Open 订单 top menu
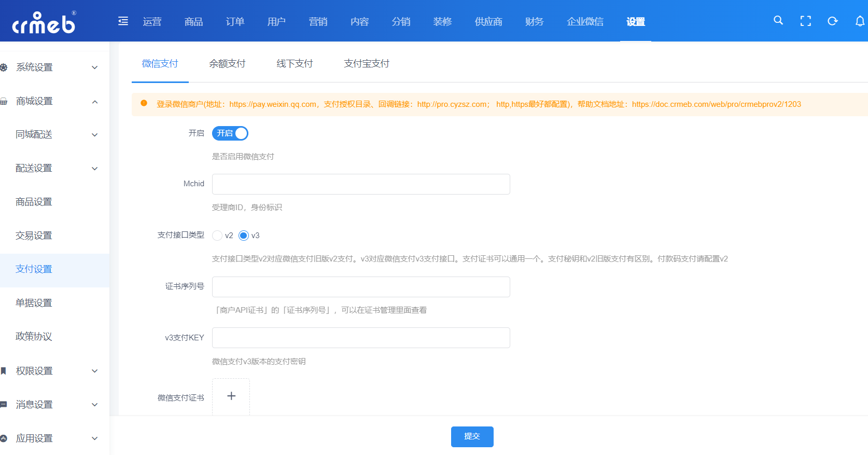Viewport: 868px width, 455px height. pyautogui.click(x=235, y=21)
